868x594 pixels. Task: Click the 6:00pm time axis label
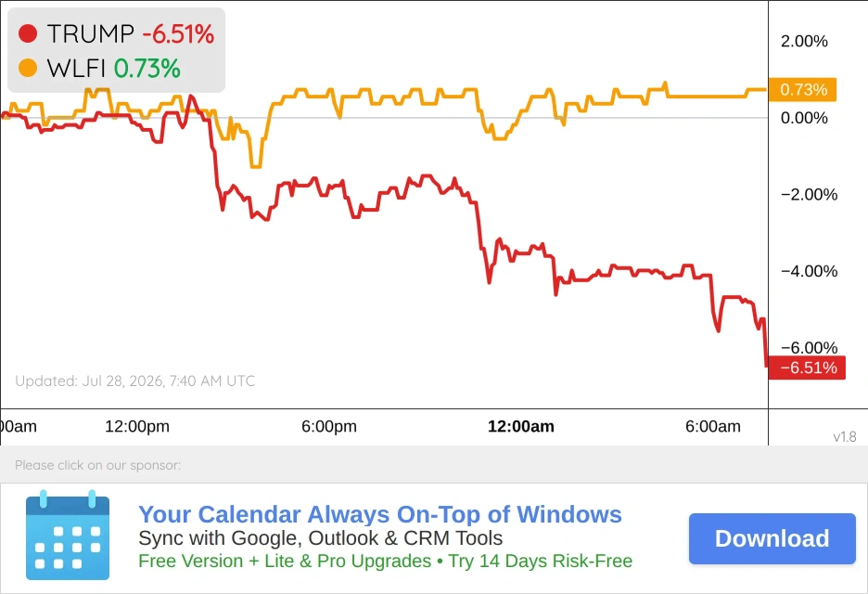[329, 426]
